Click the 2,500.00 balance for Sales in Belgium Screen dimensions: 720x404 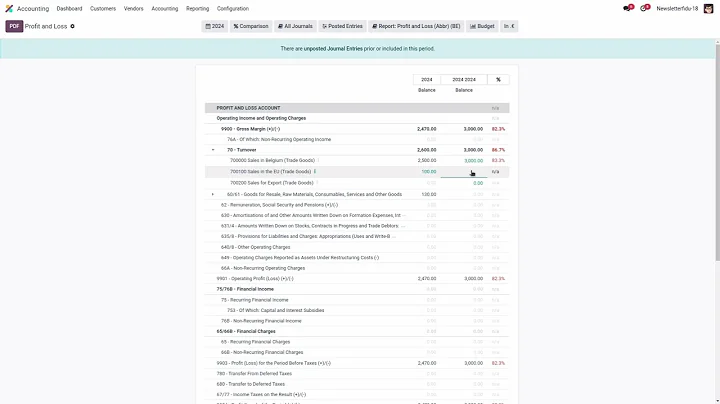click(427, 161)
